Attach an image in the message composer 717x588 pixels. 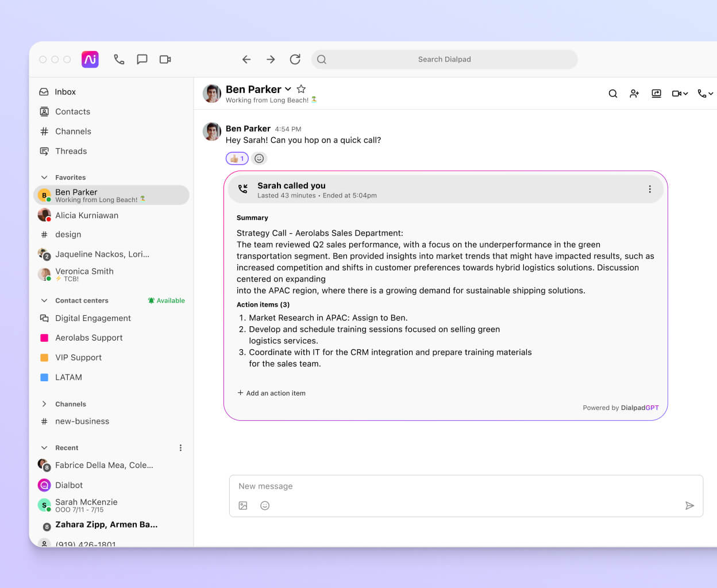pyautogui.click(x=243, y=505)
